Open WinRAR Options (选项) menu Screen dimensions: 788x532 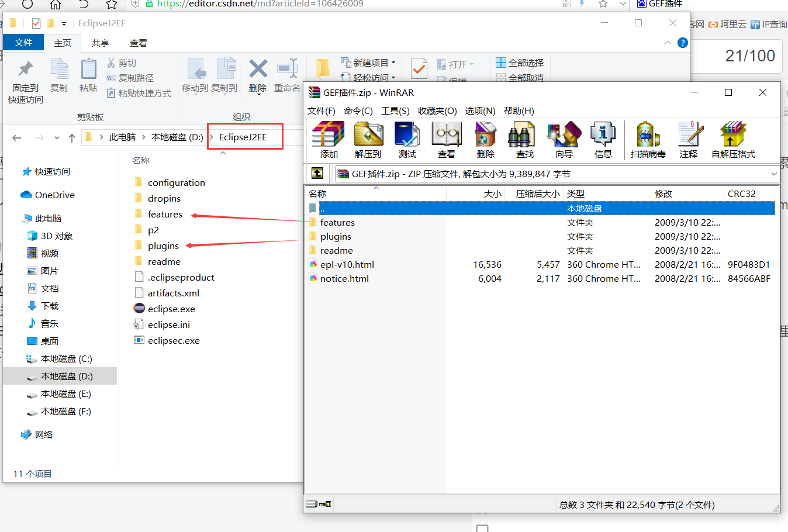point(481,111)
